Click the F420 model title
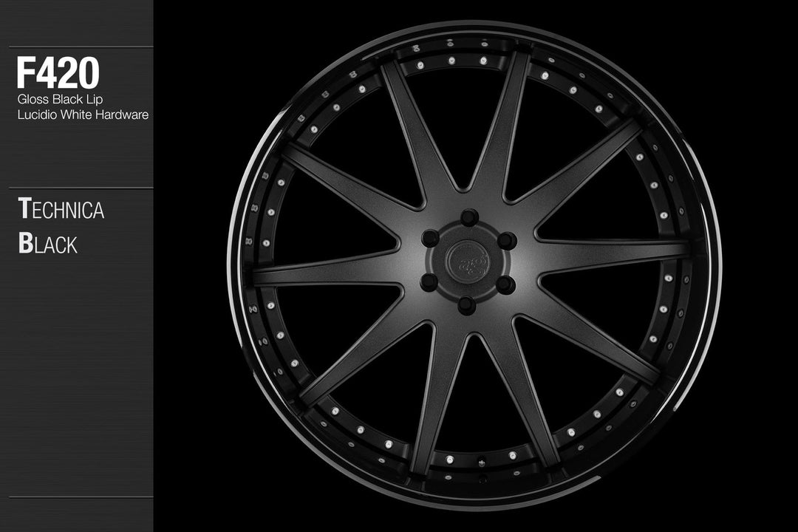The image size is (798, 532). pyautogui.click(x=58, y=73)
